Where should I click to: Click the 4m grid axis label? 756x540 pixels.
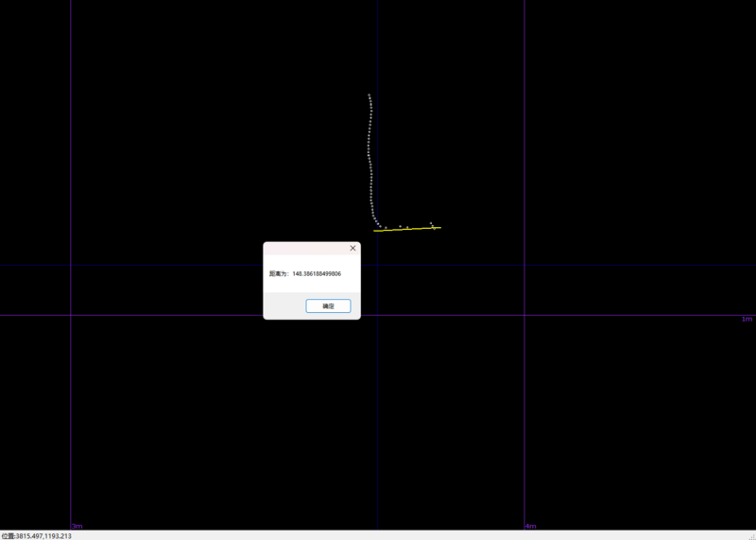click(530, 526)
